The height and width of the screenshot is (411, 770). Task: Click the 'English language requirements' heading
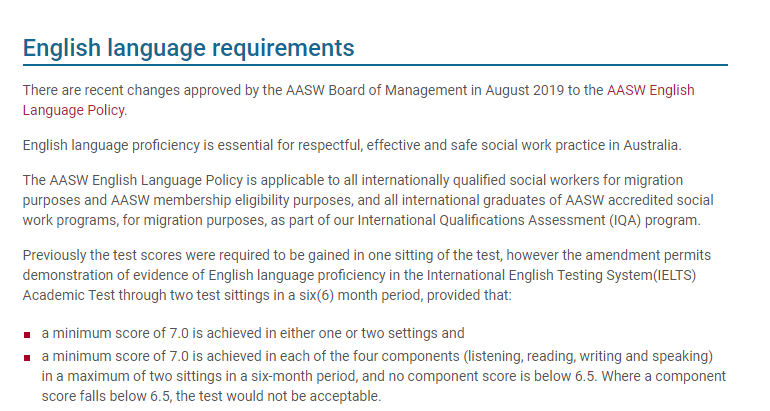188,48
